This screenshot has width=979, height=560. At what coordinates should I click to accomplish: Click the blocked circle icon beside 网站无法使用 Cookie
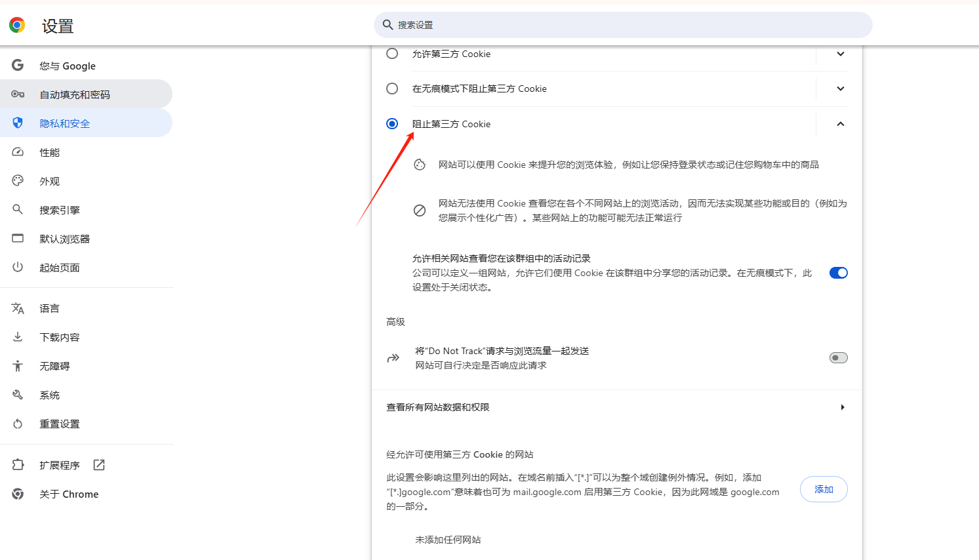(420, 210)
